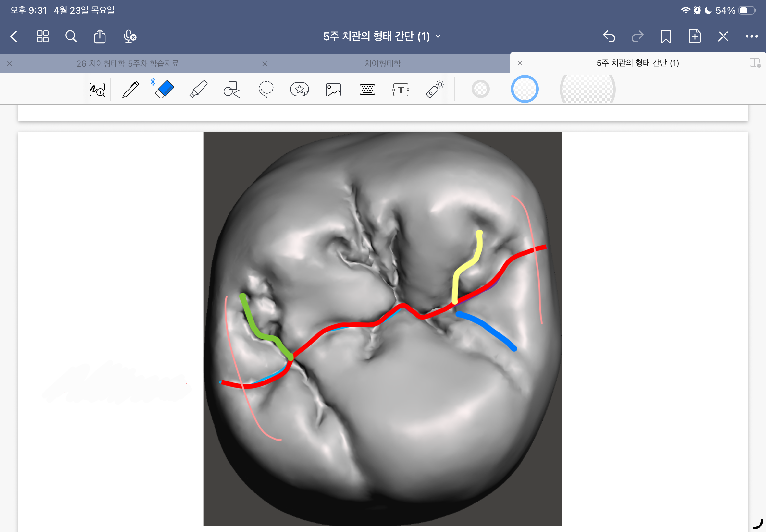The image size is (766, 532).
Task: Expand the document title dropdown chevron
Action: tap(438, 36)
